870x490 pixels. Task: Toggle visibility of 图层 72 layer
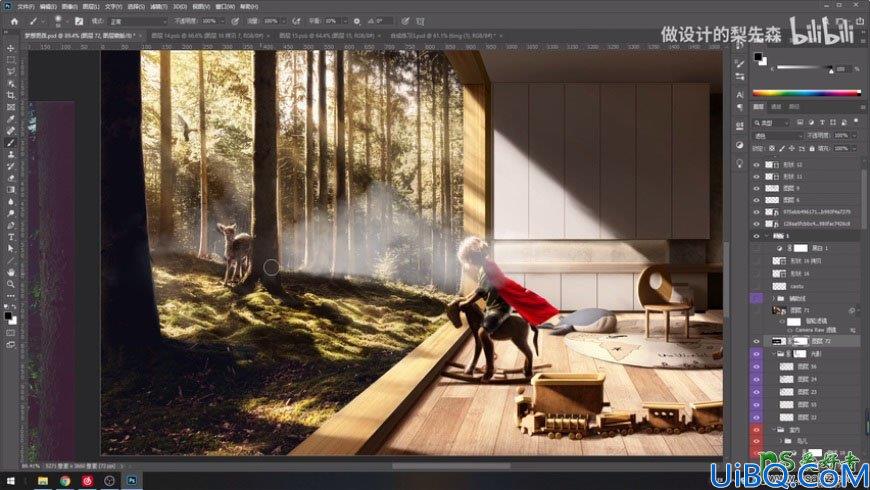click(x=756, y=341)
